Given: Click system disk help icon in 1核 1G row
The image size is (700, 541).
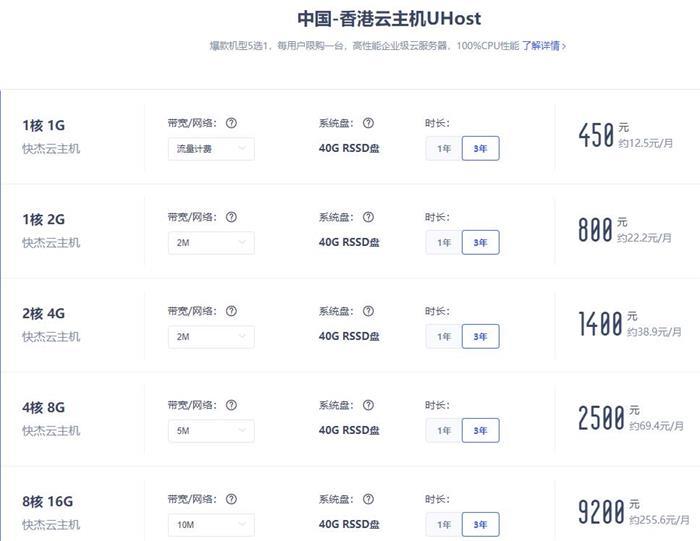Looking at the screenshot, I should pos(368,123).
